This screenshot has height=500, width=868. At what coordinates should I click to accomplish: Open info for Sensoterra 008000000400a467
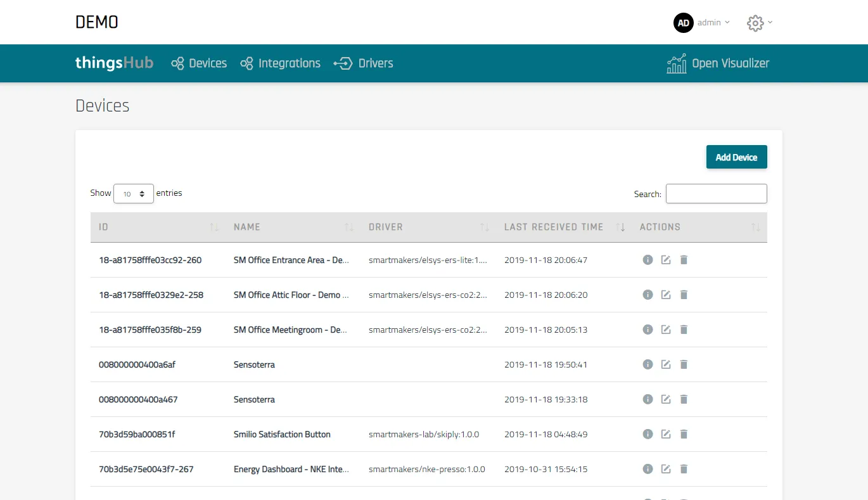pos(648,399)
